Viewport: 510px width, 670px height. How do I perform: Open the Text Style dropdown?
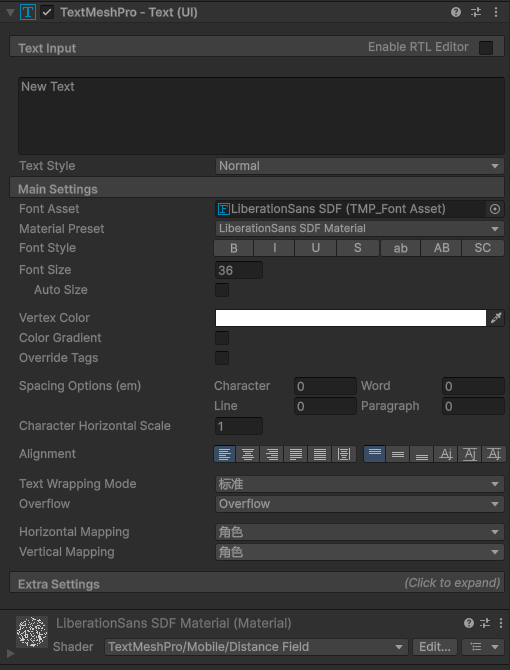[359, 166]
